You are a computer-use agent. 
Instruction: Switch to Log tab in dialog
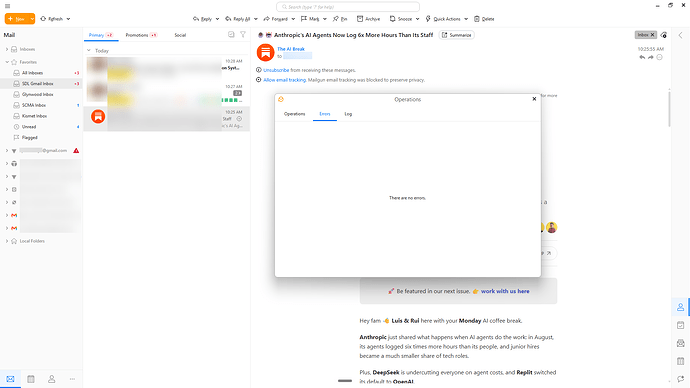coord(348,114)
